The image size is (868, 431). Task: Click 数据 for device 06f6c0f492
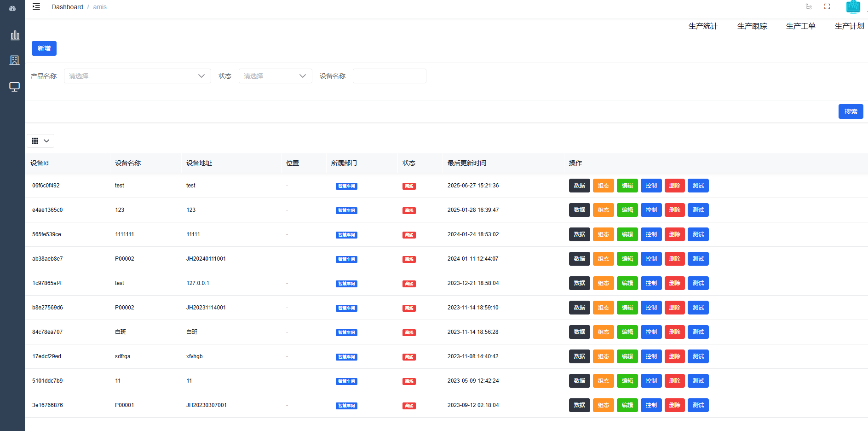point(580,186)
